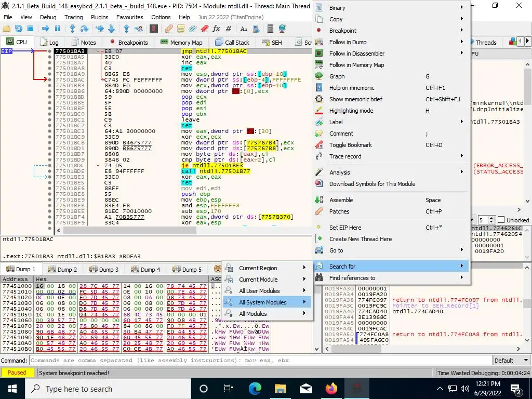Click disassembly horizontal scrollbar thumb
Screen dimensions: 532x399
tap(130, 230)
